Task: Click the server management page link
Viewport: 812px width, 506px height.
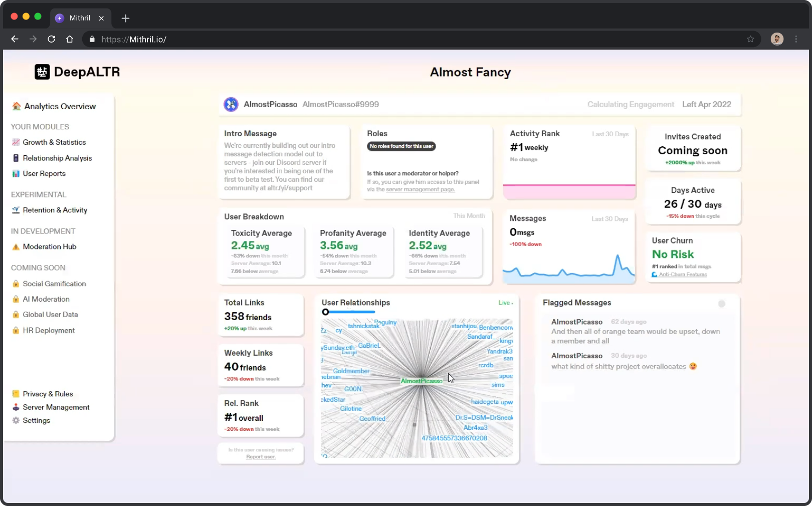Action: (421, 189)
